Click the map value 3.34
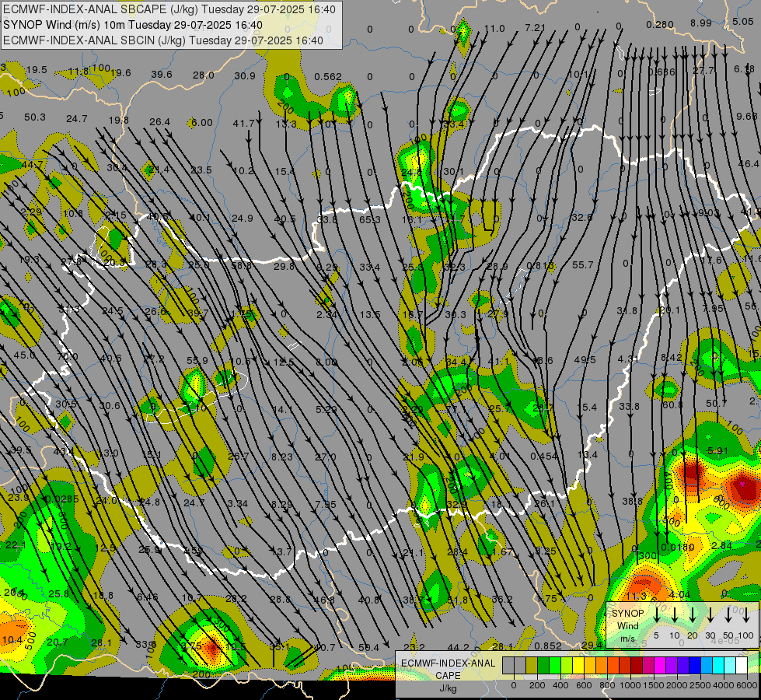The height and width of the screenshot is (700, 761). (x=237, y=503)
